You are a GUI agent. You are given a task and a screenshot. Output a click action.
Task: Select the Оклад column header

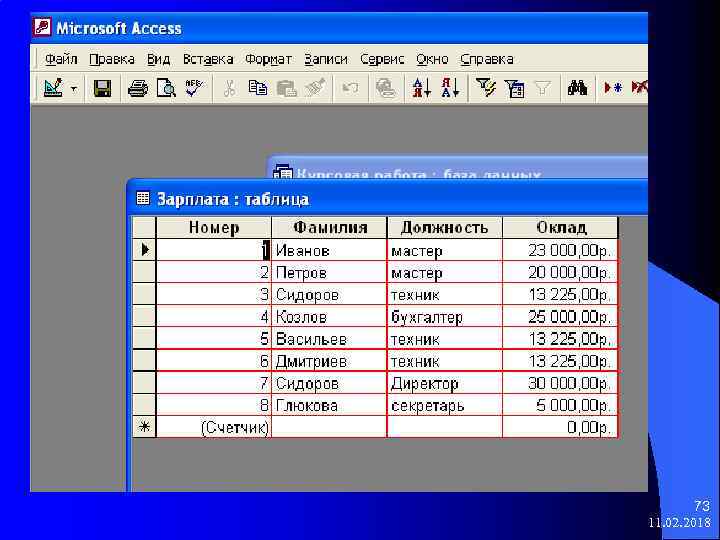(560, 227)
